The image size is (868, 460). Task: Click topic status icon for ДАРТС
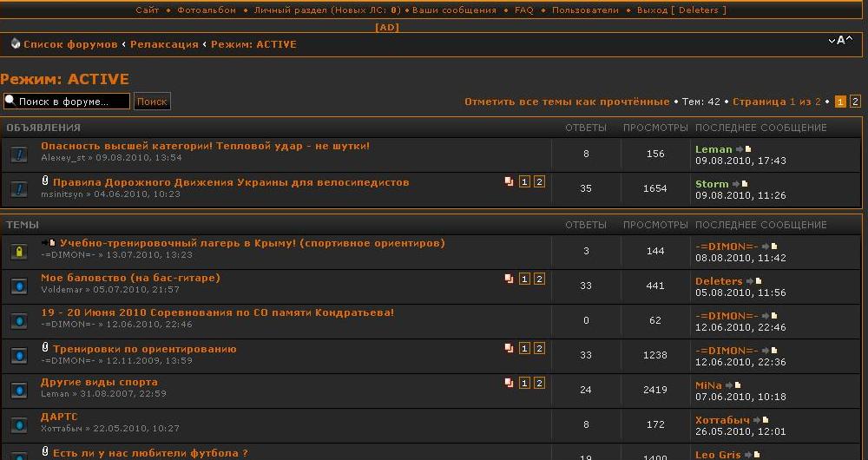[19, 425]
